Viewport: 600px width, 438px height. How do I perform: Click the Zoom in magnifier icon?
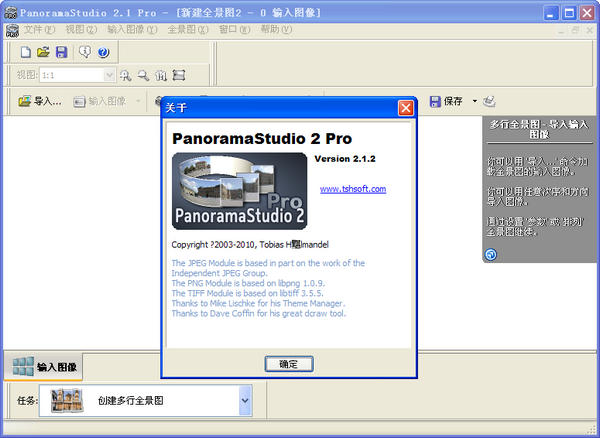click(x=125, y=75)
